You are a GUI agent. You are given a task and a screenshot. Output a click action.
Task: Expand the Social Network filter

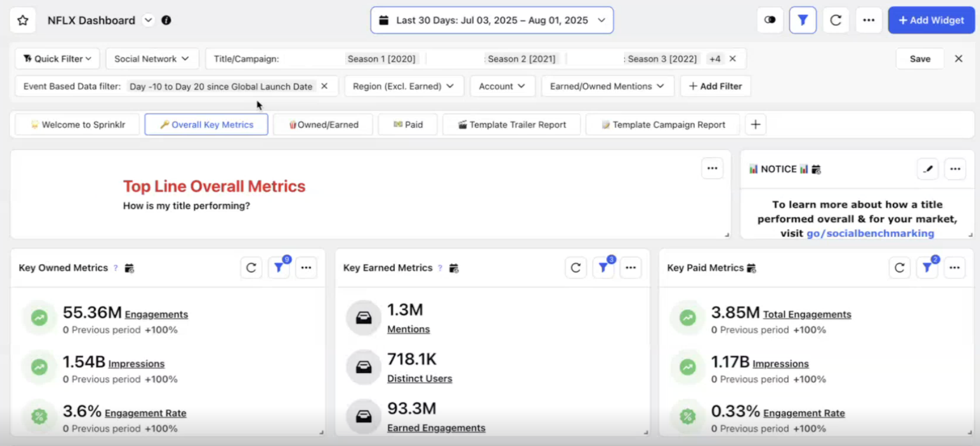pos(152,58)
